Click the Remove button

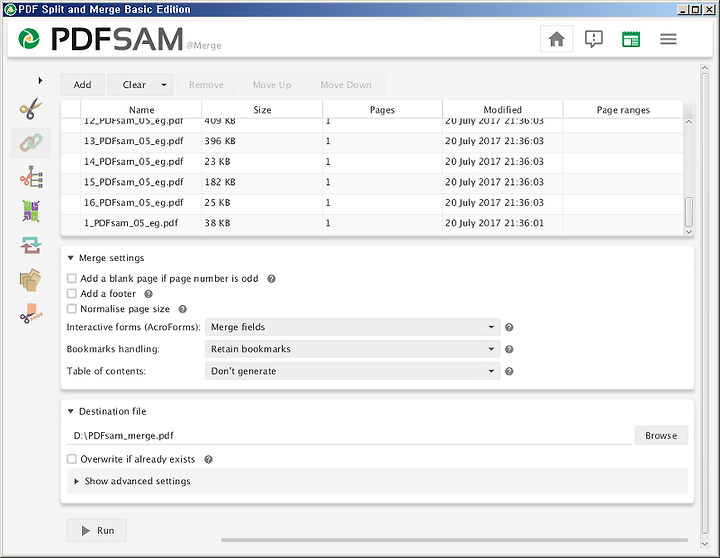click(206, 85)
